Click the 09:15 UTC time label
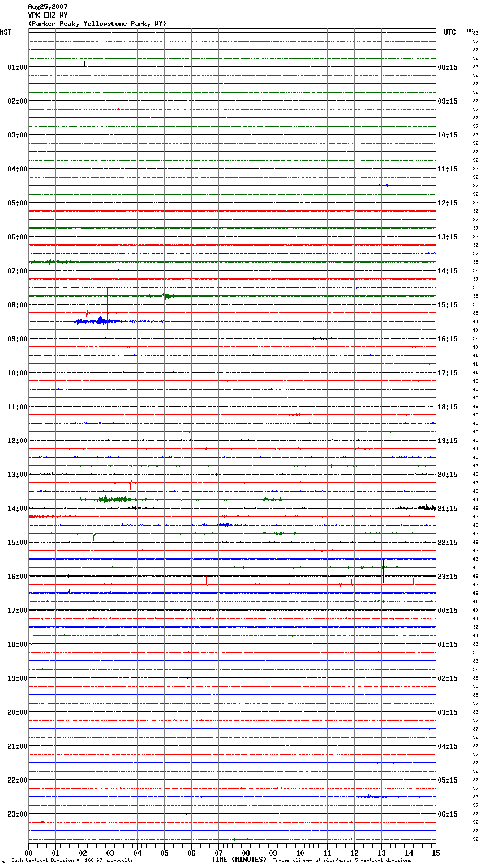The image size is (481, 868). pos(448,101)
